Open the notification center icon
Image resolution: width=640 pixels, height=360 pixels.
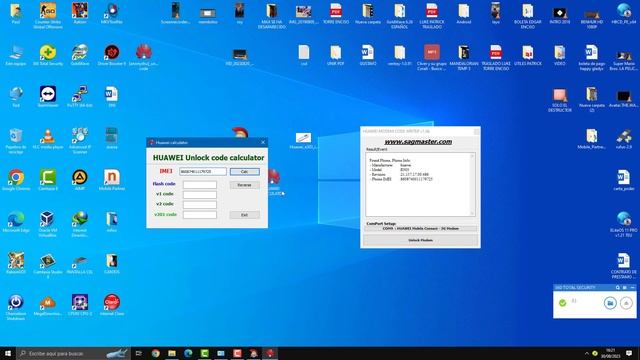[629, 353]
